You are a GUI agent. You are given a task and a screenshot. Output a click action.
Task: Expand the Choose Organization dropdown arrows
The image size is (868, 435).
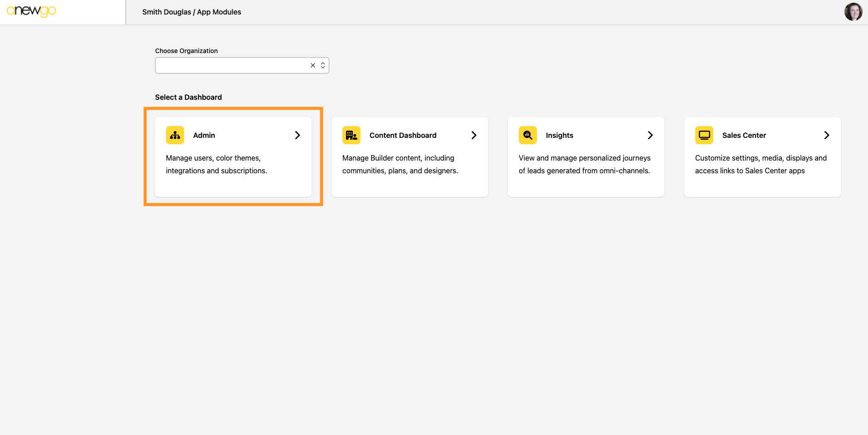(x=323, y=65)
